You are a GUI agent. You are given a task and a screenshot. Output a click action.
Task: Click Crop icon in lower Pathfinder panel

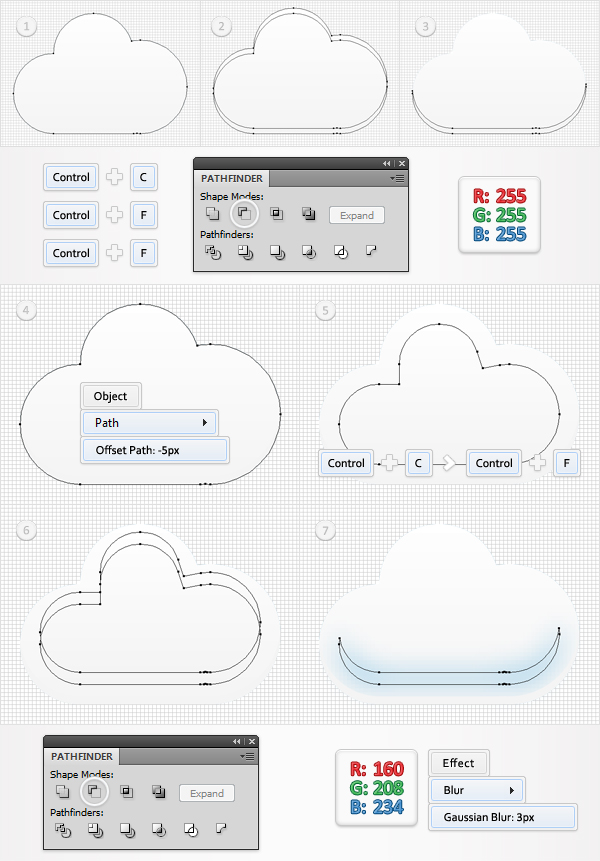pyautogui.click(x=159, y=830)
